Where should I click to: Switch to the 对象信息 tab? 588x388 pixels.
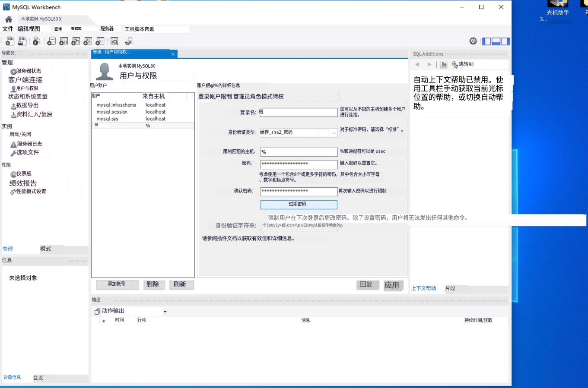12,377
